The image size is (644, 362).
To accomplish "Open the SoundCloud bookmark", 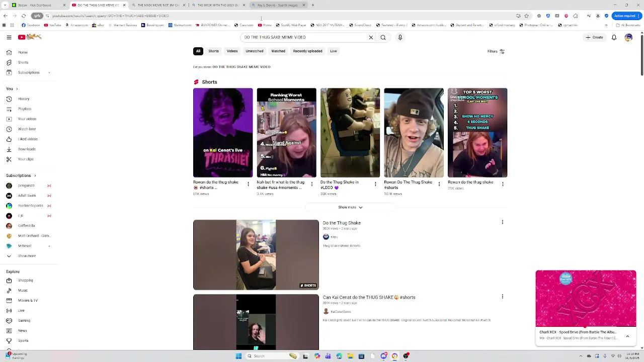I will (360, 25).
